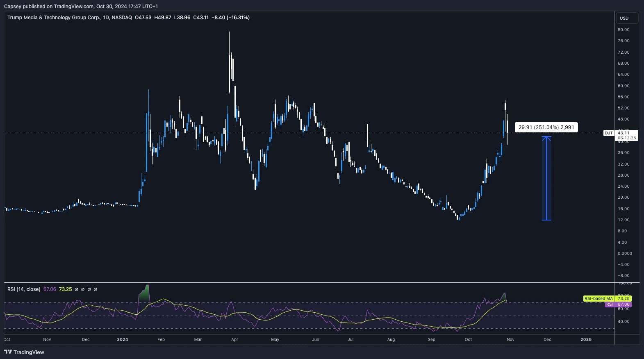Click the 2024 year label on time axis
This screenshot has width=644, height=359.
[x=122, y=340]
